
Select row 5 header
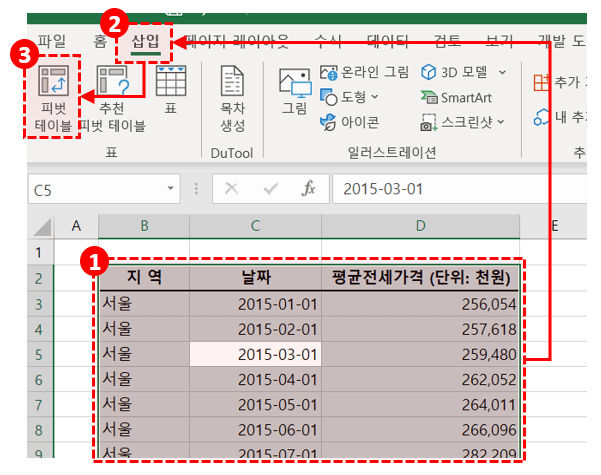(39, 354)
